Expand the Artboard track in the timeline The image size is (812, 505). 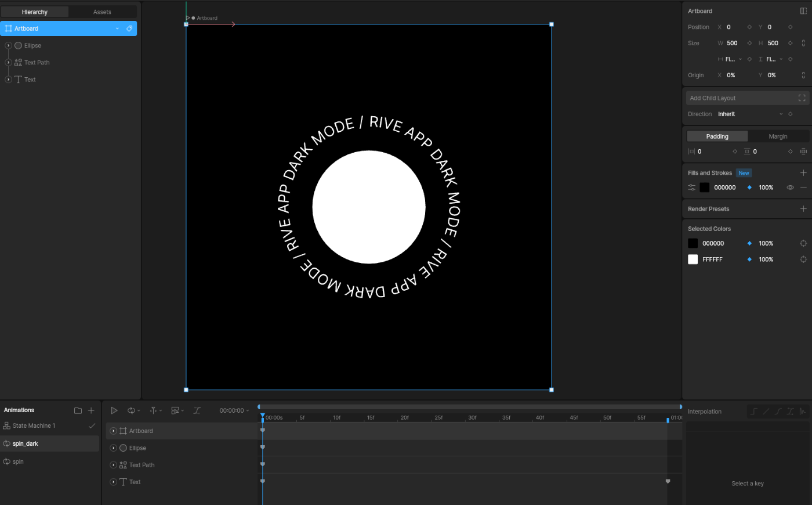point(113,431)
